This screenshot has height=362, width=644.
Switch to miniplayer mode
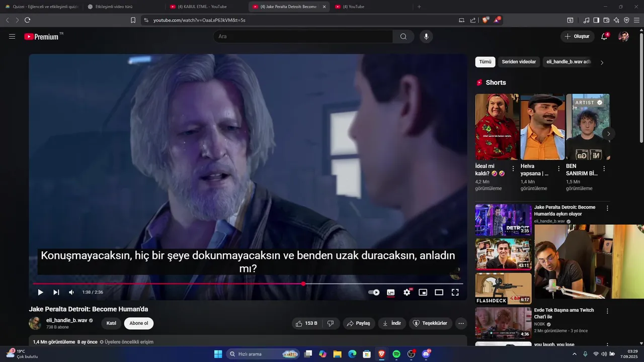[423, 292]
